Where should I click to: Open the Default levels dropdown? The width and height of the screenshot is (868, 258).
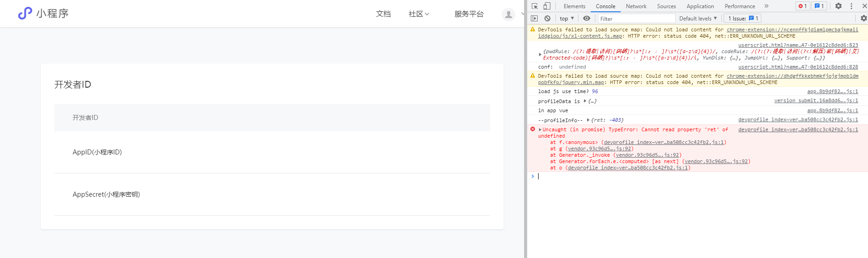click(698, 18)
